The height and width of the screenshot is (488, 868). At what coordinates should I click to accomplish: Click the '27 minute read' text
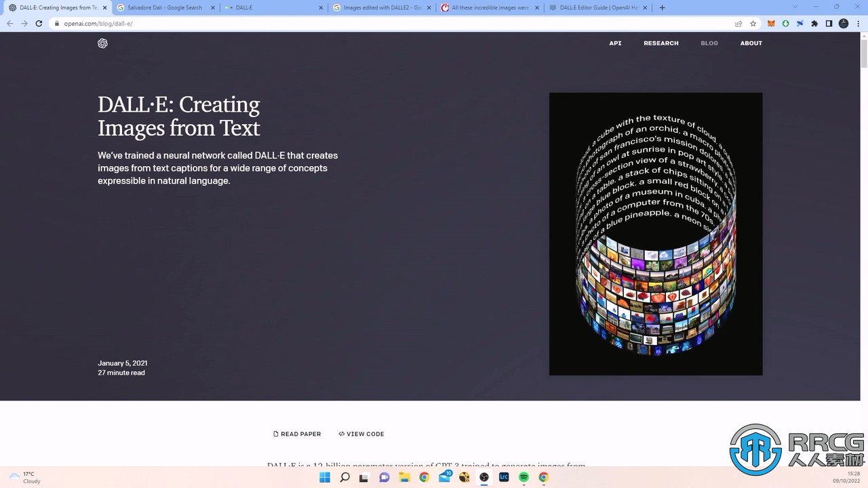121,373
